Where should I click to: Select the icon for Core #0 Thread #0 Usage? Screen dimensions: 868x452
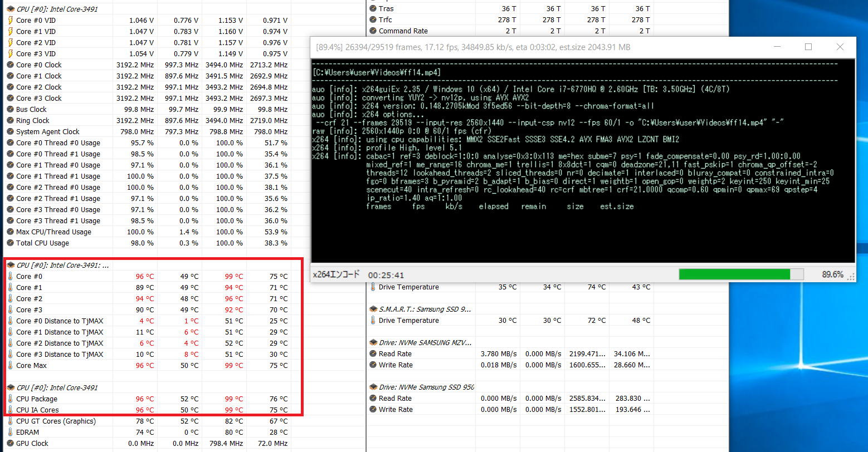point(10,143)
